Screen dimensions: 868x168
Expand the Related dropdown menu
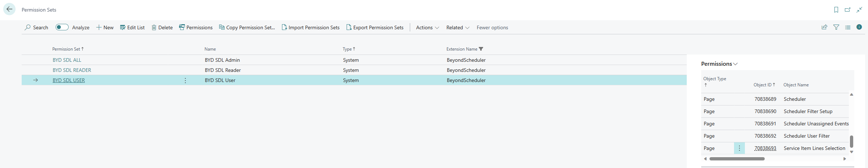(457, 27)
